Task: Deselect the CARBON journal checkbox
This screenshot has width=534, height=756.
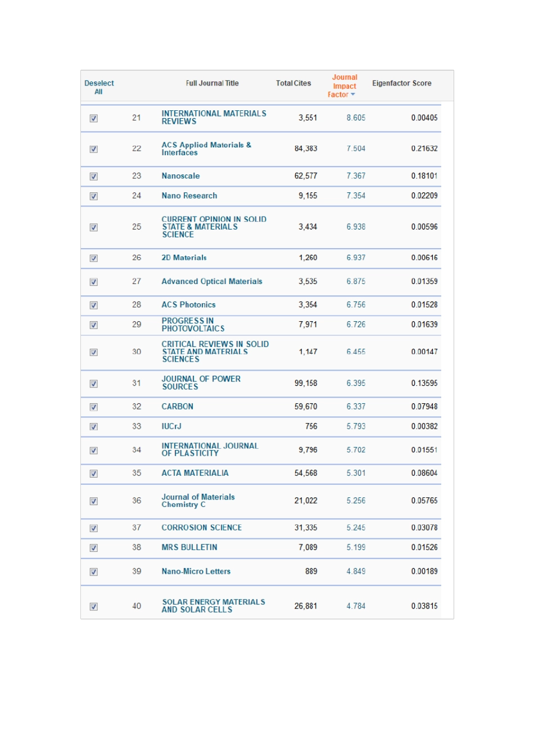Action: (x=94, y=407)
